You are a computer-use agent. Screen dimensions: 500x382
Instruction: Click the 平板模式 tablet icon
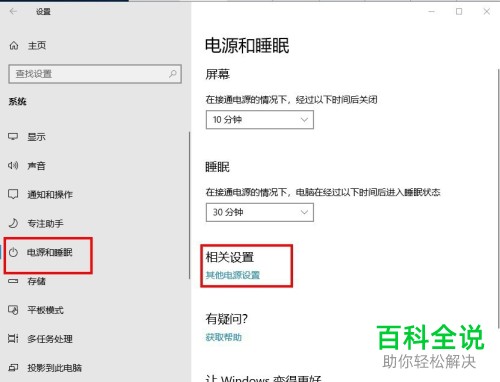(13, 310)
